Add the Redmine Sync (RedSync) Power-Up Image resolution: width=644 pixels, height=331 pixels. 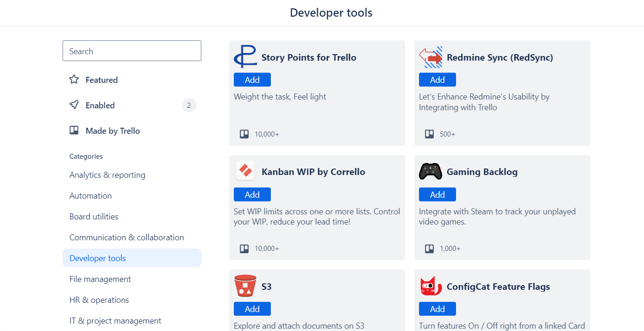pos(438,80)
